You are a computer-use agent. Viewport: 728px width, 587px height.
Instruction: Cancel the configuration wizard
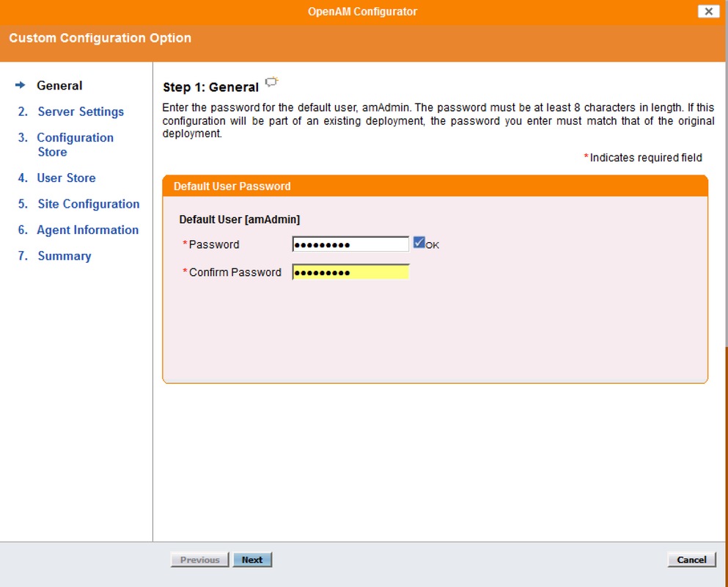coord(690,559)
